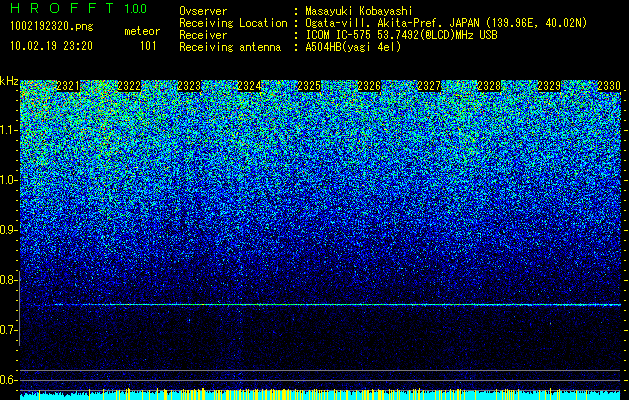Click the time marker 2329
Screen dimensions: 629x400
click(x=549, y=86)
